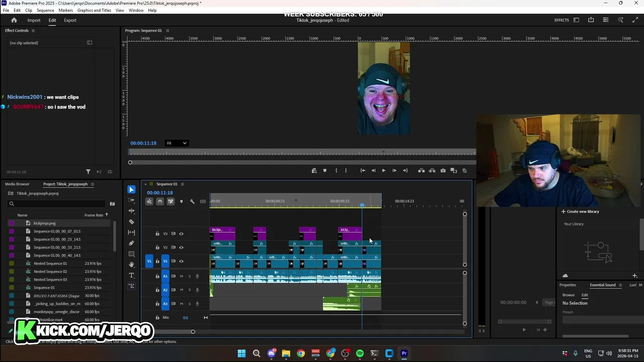Image resolution: width=644 pixels, height=362 pixels.
Task: Select the Hand tool
Action: pos(131,264)
